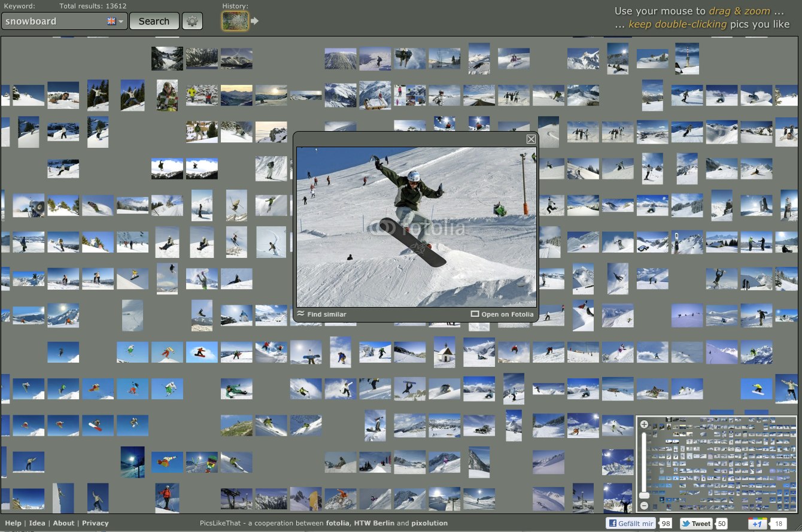The height and width of the screenshot is (532, 802).
Task: Zoom out with the minus icon
Action: coord(644,506)
